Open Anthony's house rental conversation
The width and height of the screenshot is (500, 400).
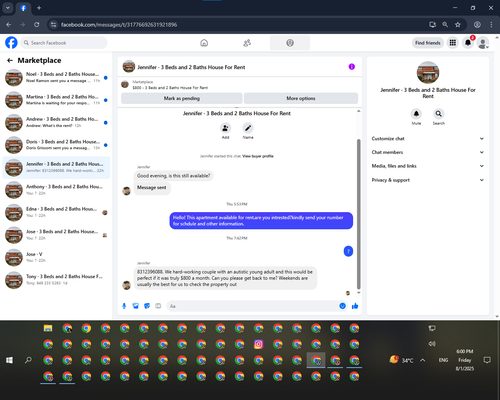click(57, 190)
